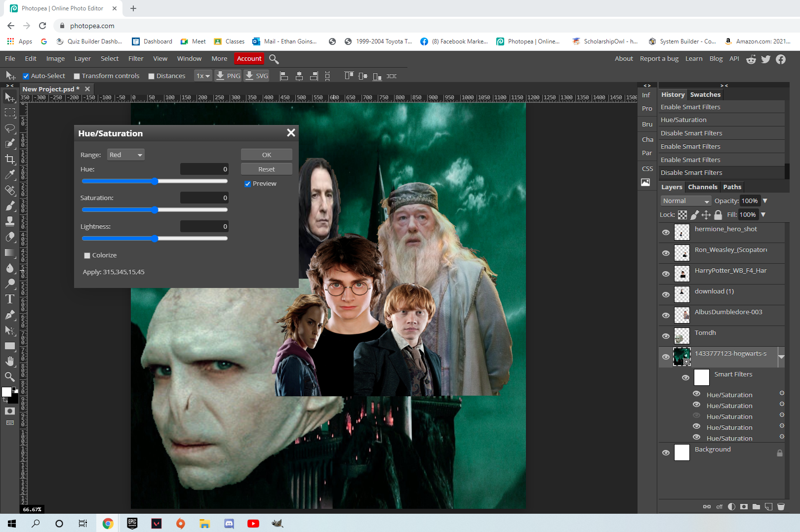
Task: Click the link layers icon
Action: pos(707,506)
